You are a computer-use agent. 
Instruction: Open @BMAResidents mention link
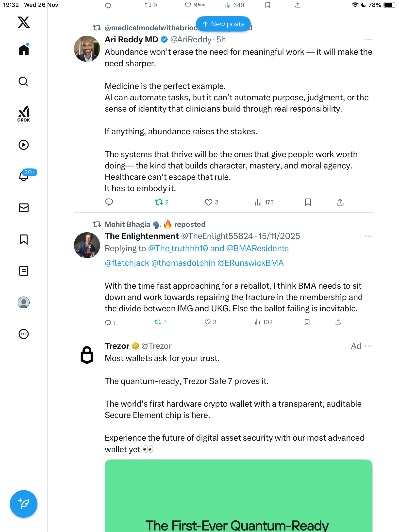click(x=257, y=248)
